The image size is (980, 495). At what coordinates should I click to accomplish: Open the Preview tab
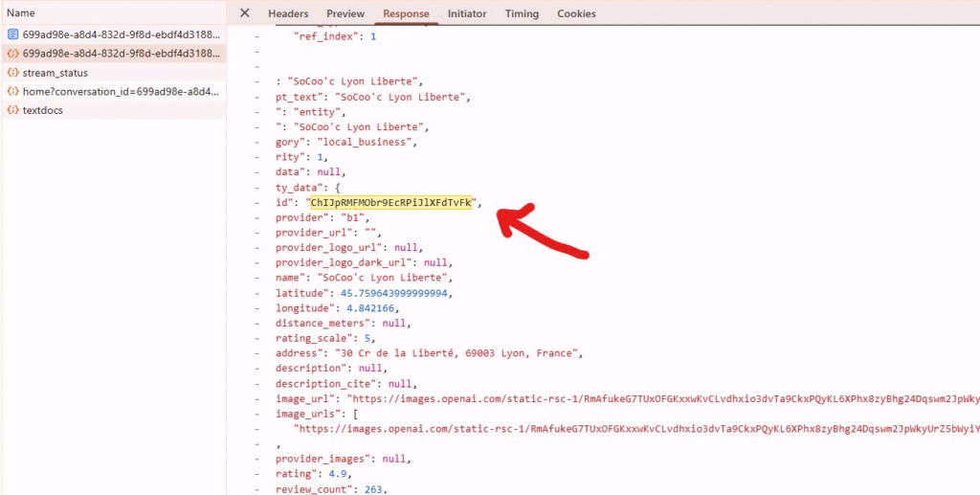pyautogui.click(x=345, y=14)
